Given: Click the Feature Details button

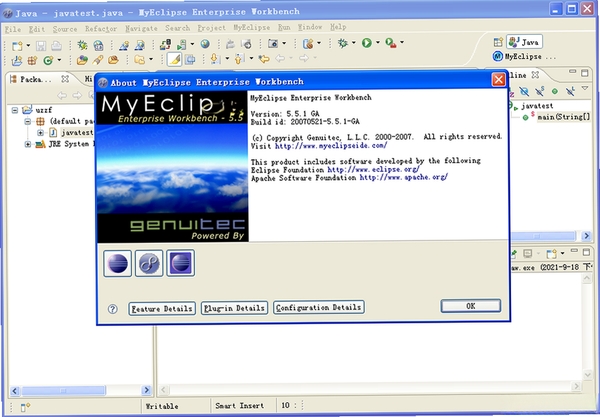Looking at the screenshot, I should tap(162, 309).
